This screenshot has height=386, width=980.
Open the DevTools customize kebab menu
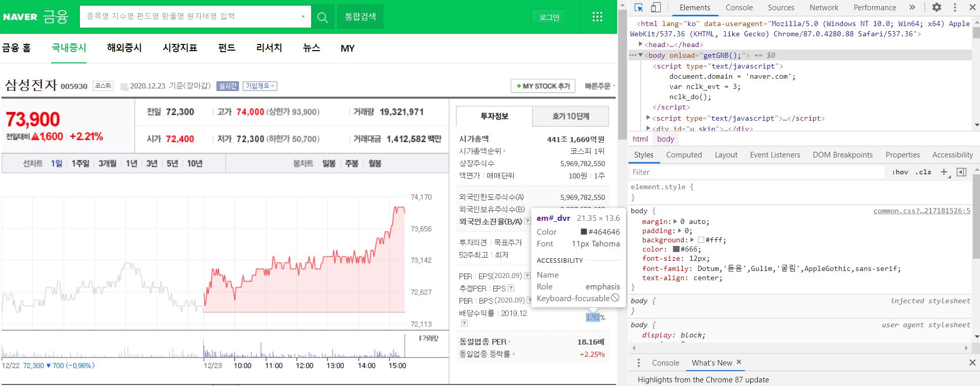[954, 7]
